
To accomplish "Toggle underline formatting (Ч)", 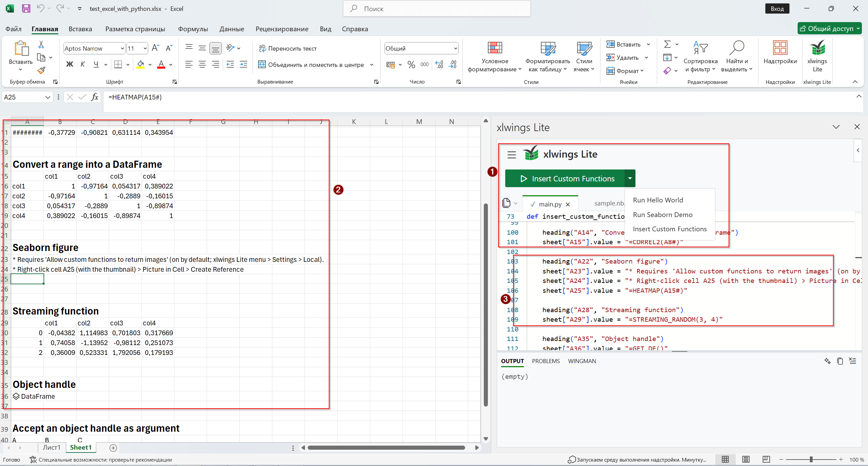I will (96, 64).
